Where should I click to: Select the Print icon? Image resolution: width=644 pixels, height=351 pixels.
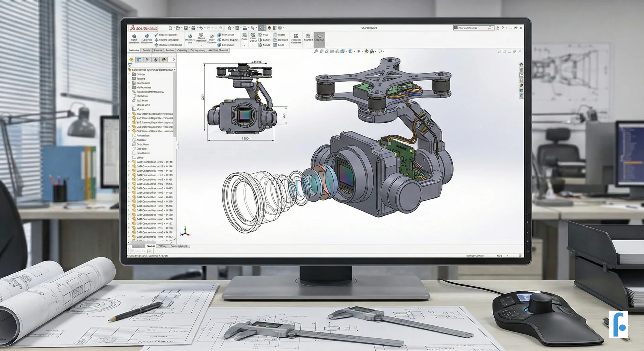[245, 28]
